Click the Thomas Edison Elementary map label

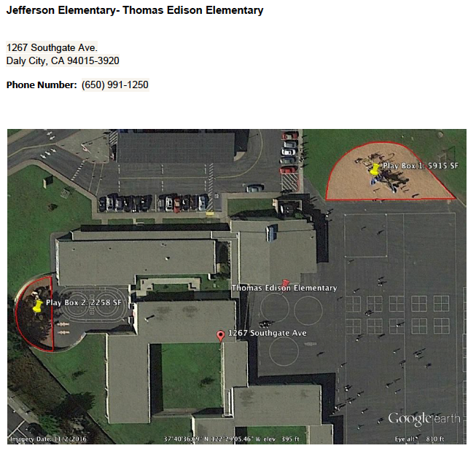tap(284, 289)
